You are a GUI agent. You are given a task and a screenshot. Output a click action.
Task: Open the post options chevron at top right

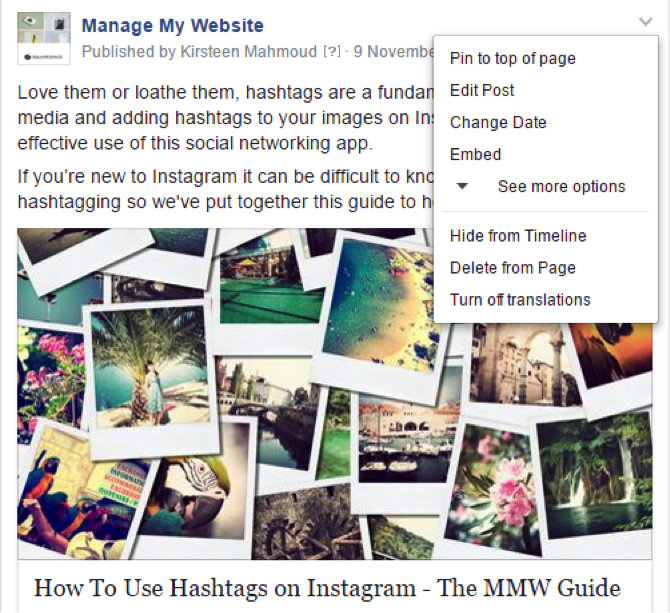point(645,21)
